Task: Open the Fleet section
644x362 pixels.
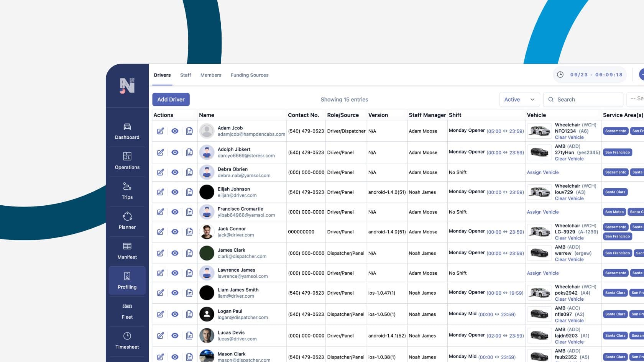Action: 127,311
